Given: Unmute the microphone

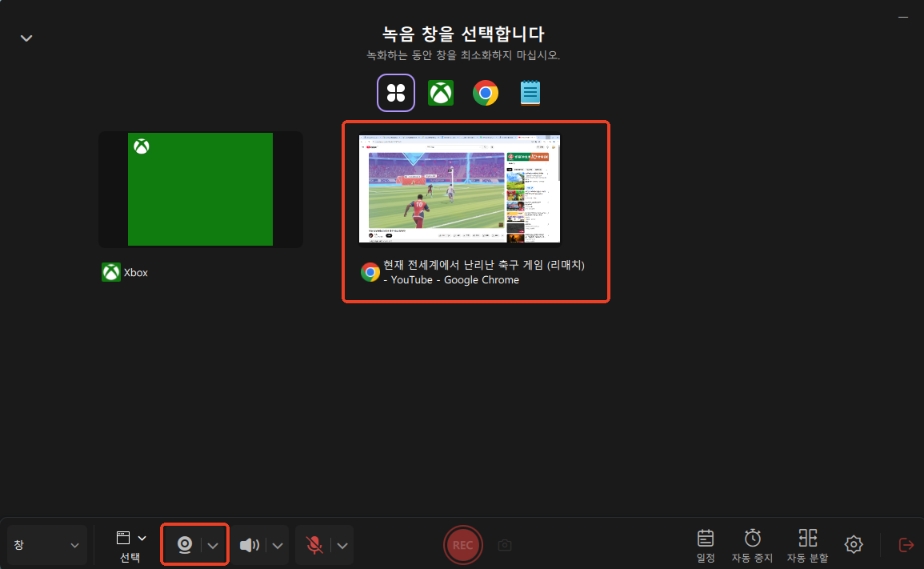Looking at the screenshot, I should [x=314, y=544].
